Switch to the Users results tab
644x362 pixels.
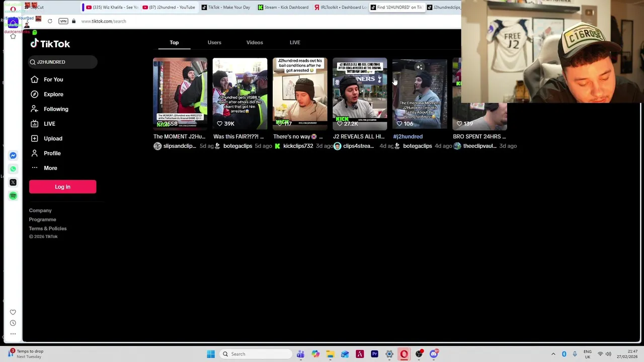tap(214, 42)
